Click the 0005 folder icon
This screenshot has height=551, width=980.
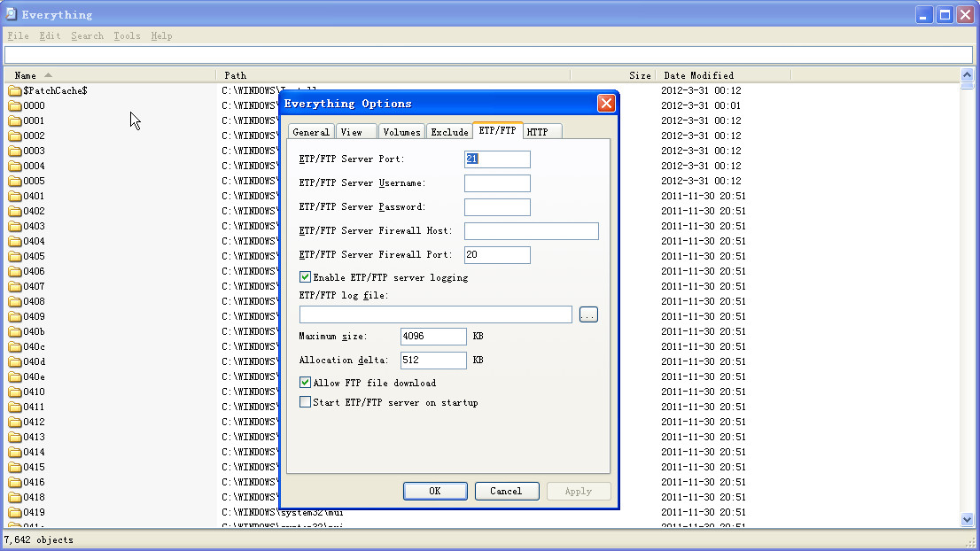[15, 182]
